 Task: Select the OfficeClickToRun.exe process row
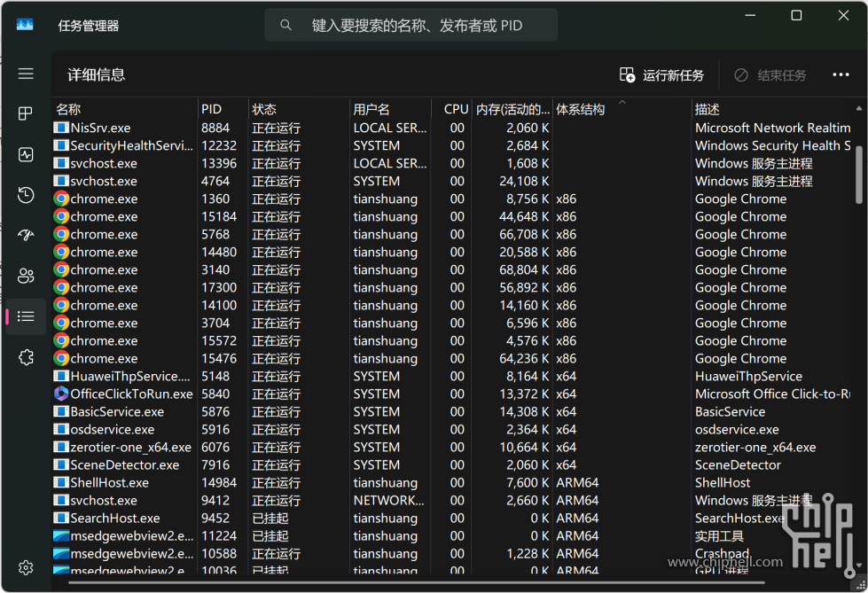[266, 394]
